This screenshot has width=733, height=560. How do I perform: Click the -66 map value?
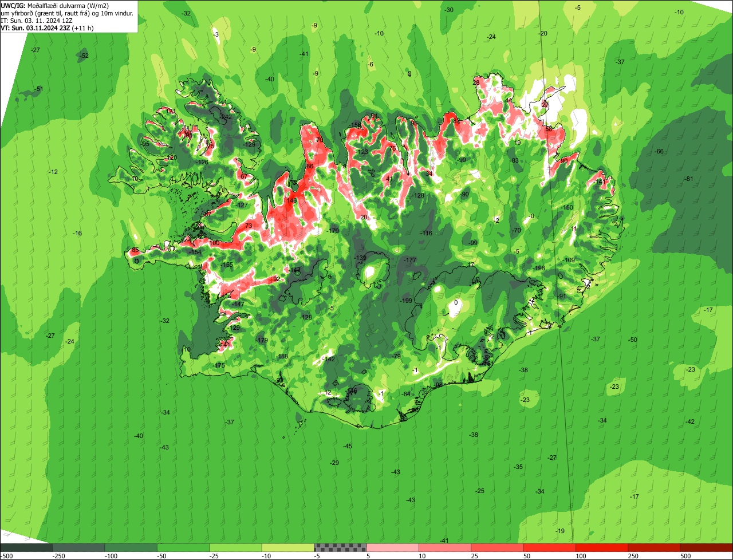[659, 151]
